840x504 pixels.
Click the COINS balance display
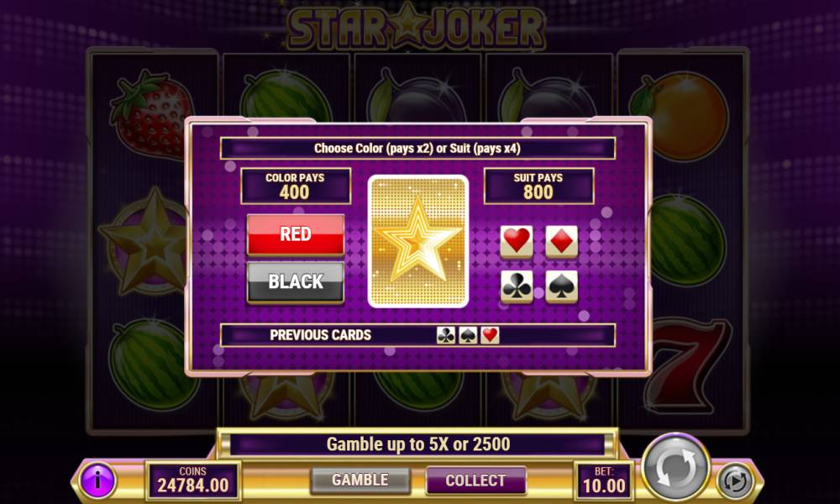(x=193, y=480)
